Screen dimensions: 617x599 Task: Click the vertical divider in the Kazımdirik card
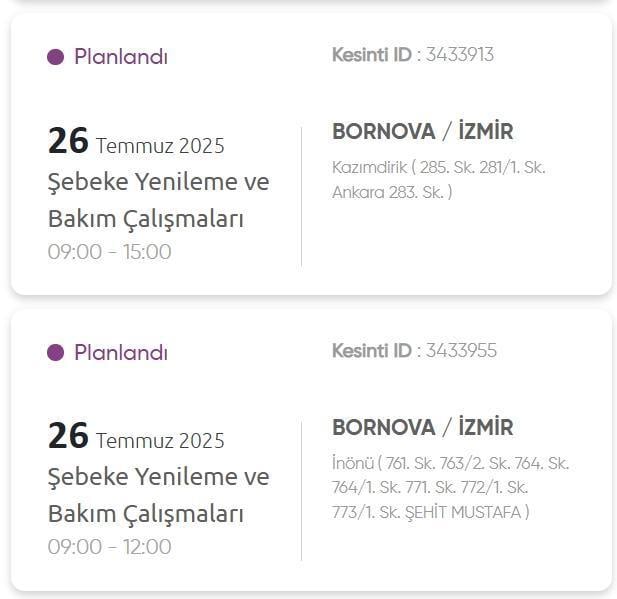[301, 197]
